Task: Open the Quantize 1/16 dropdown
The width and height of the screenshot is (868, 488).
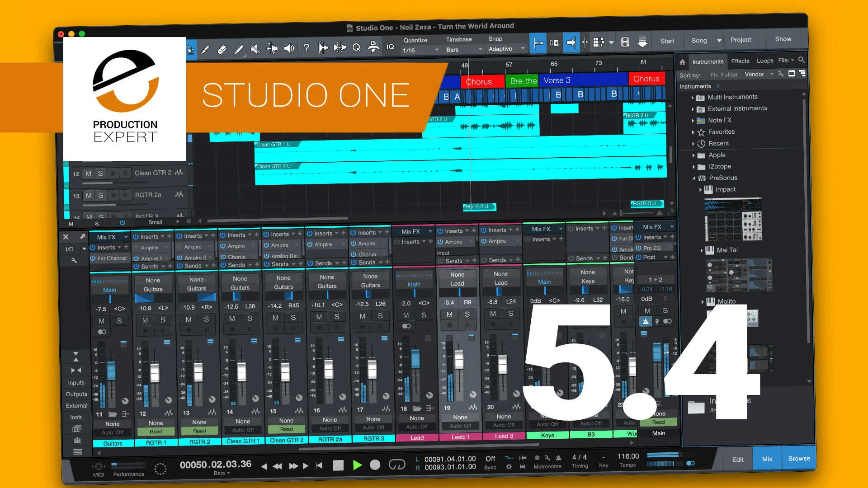Action: click(x=420, y=50)
